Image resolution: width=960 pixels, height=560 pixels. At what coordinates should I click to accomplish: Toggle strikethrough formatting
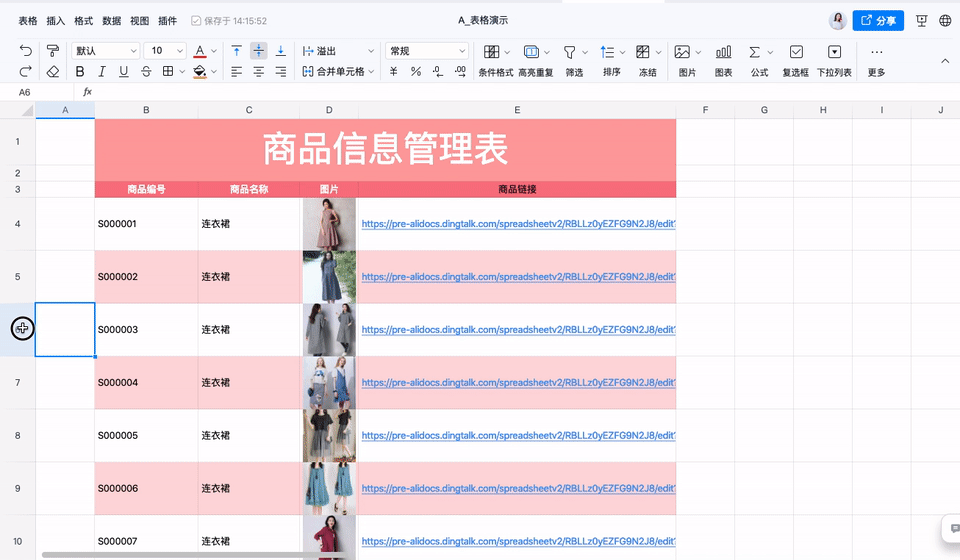pos(146,72)
